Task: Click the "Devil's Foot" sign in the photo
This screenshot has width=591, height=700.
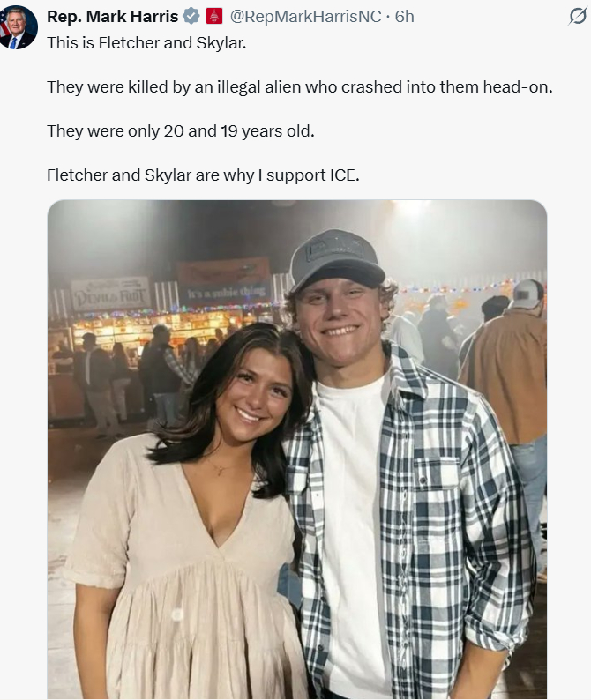Action: pos(110,293)
